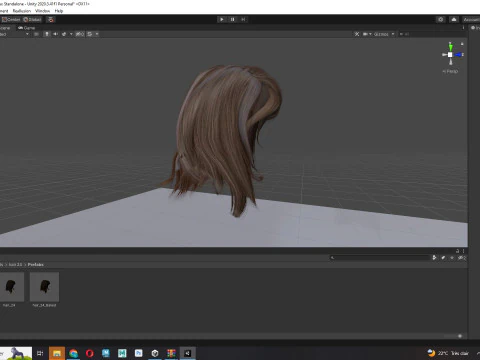The image size is (480, 360).
Task: Toggle the gizmo rotation lock icon
Action: (x=462, y=44)
